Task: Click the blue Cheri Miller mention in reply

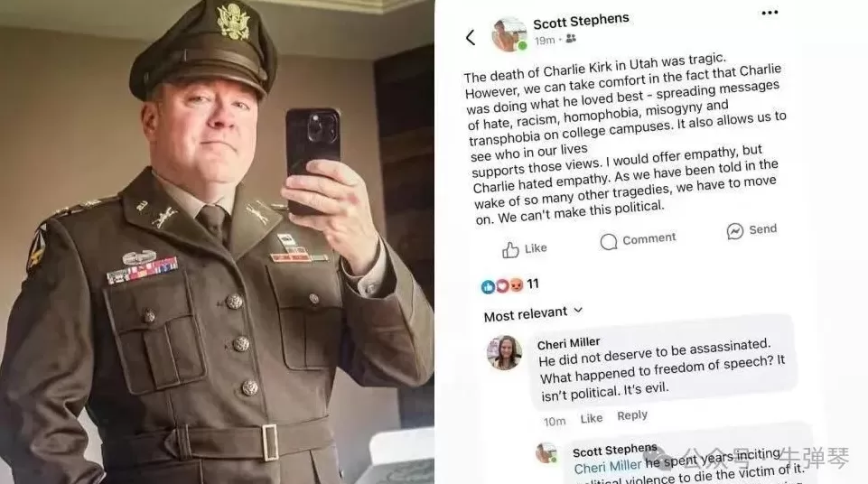Action: point(607,466)
